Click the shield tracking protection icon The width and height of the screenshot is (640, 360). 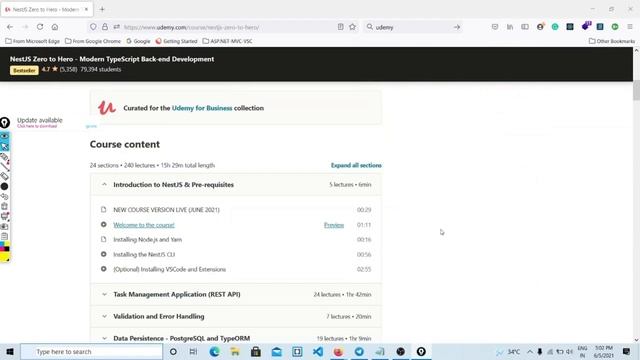(93, 27)
